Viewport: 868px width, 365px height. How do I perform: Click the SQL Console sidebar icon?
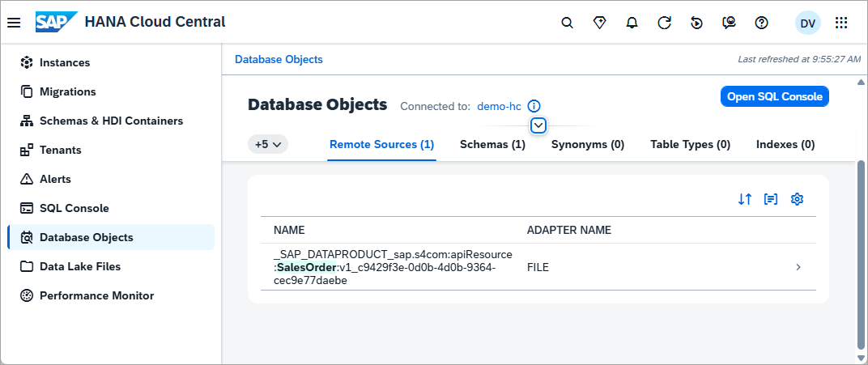27,209
